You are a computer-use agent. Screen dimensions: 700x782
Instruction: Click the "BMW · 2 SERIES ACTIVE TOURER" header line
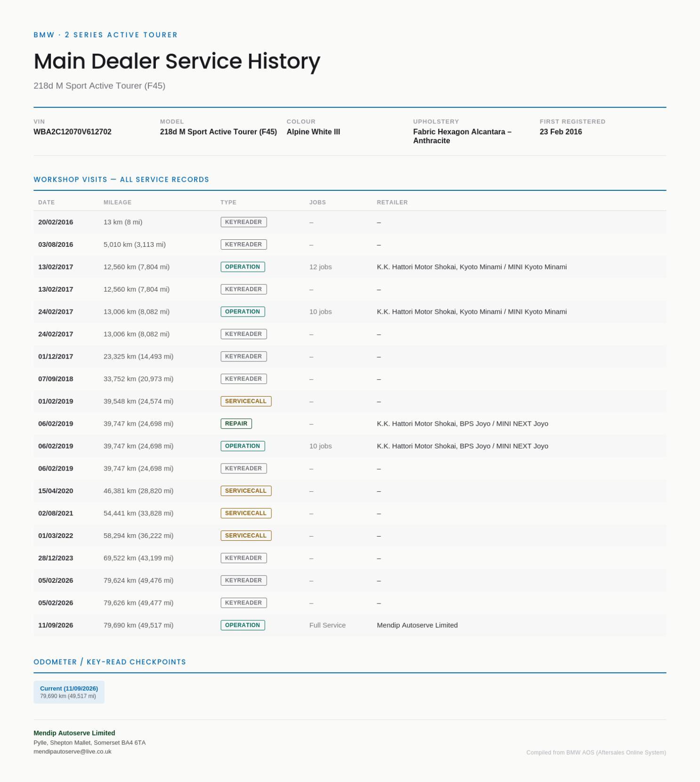[106, 35]
